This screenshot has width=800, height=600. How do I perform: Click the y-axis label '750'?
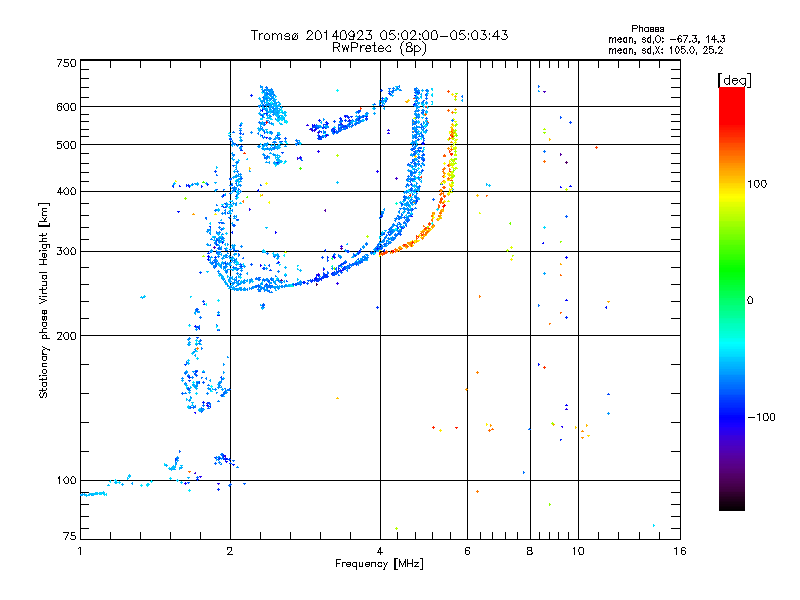(x=66, y=63)
